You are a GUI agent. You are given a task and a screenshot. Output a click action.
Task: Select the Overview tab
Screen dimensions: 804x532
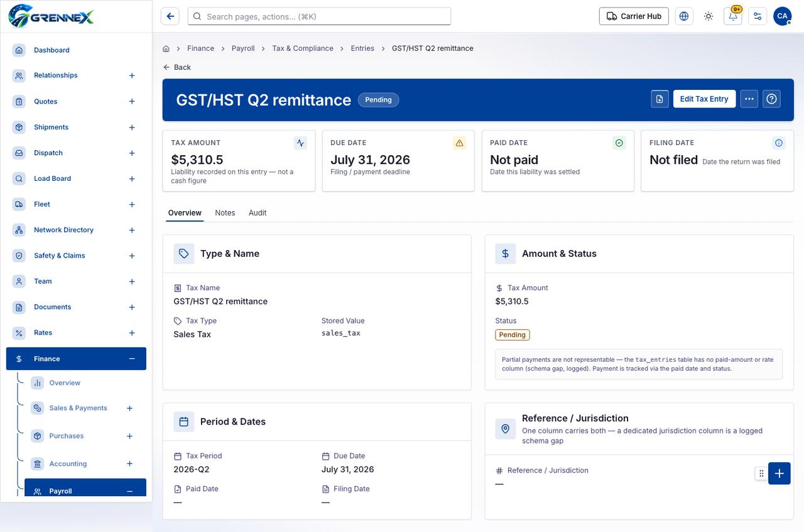(185, 213)
